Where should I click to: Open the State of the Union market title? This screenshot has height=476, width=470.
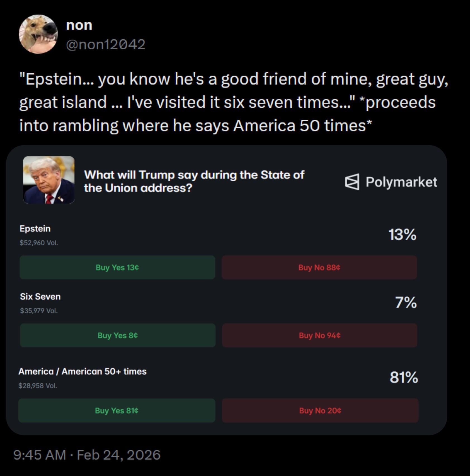click(x=194, y=181)
